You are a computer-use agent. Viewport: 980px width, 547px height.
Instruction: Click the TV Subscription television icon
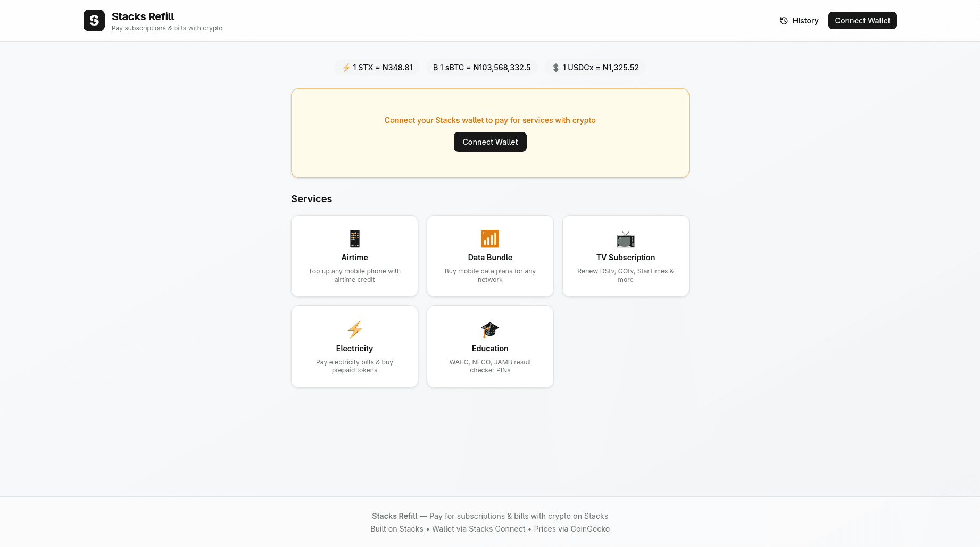[x=626, y=239]
